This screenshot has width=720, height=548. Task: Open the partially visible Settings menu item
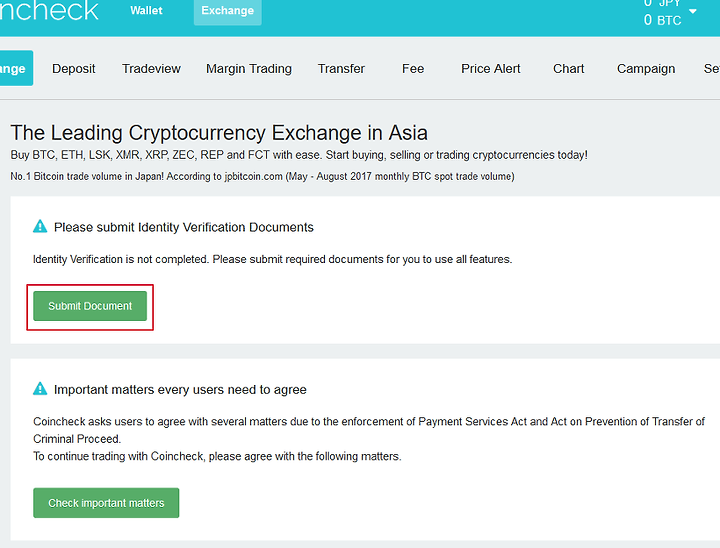click(712, 68)
